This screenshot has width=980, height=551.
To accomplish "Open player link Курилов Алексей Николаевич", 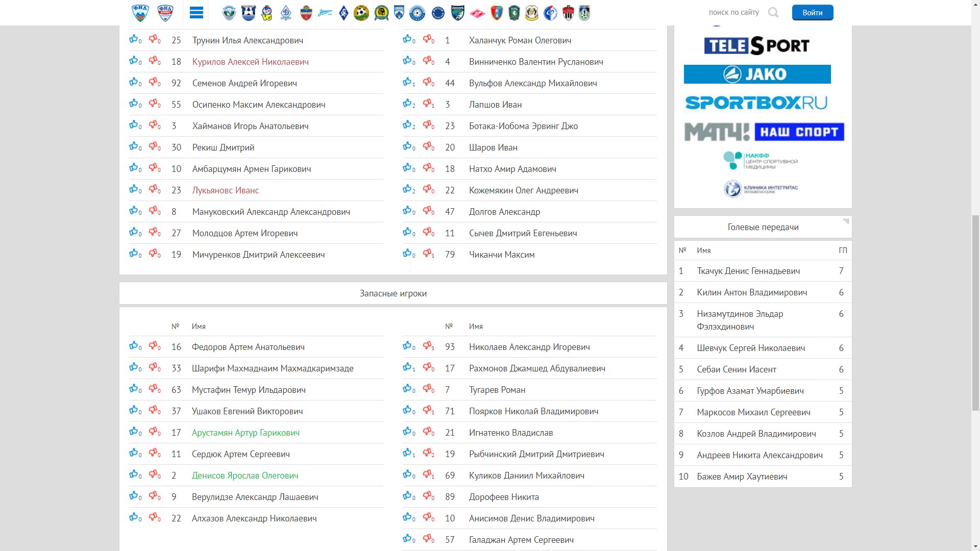I will 250,62.
